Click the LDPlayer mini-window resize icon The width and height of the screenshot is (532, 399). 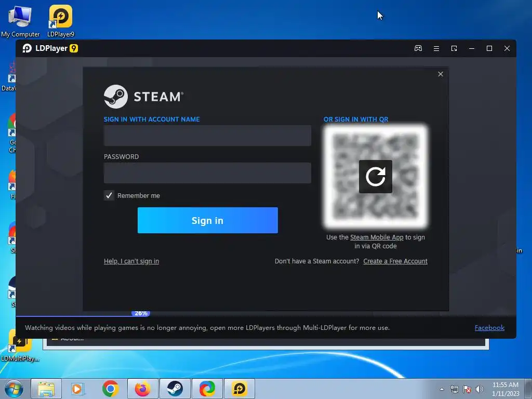click(454, 48)
